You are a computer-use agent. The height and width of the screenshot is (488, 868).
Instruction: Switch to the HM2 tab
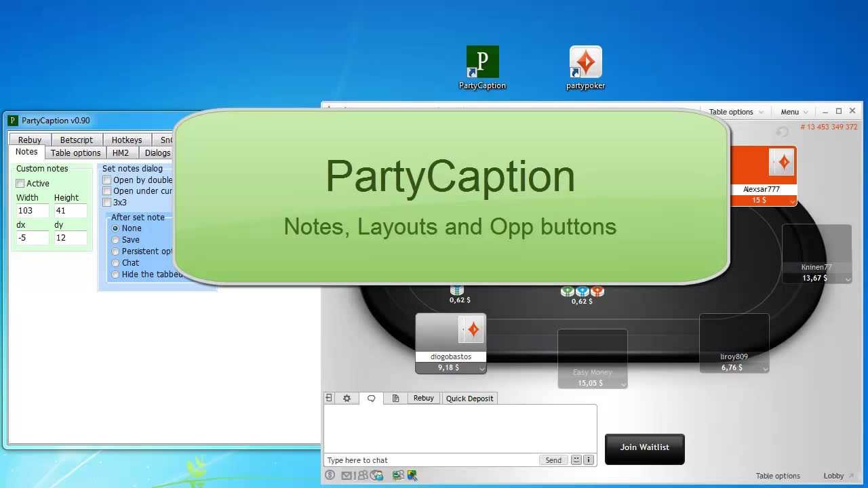click(x=121, y=153)
